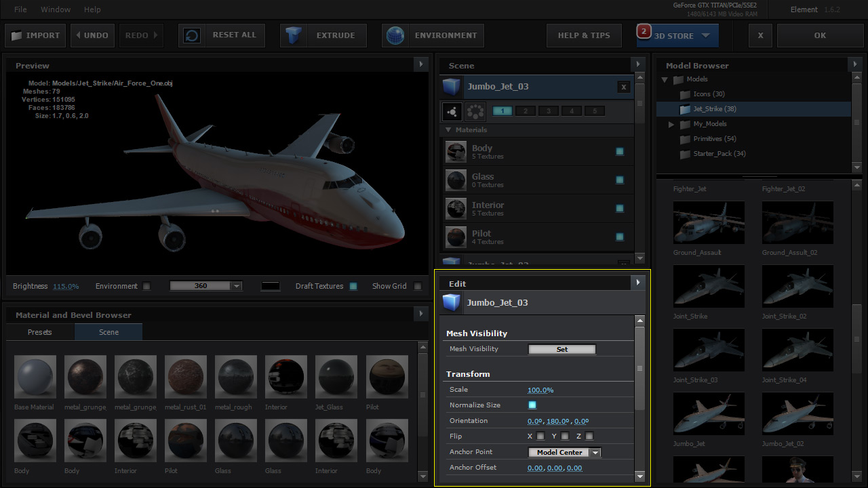Screen dimensions: 868x488
Task: Click the Import folder icon
Action: [16, 35]
